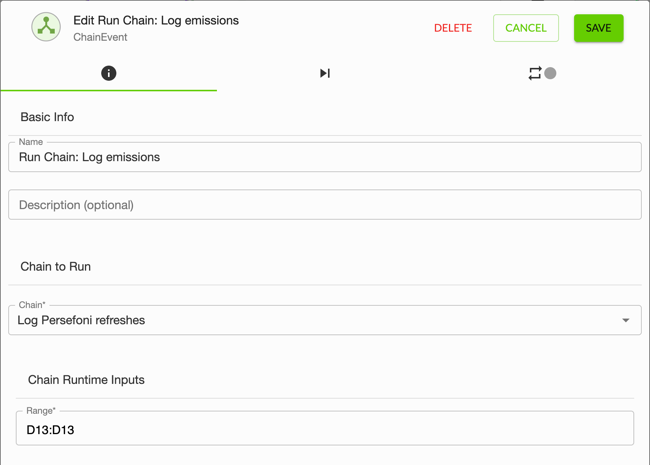The image size is (650, 465).
Task: Open the Log Persefoni refreshes chain selector
Action: pyautogui.click(x=325, y=320)
